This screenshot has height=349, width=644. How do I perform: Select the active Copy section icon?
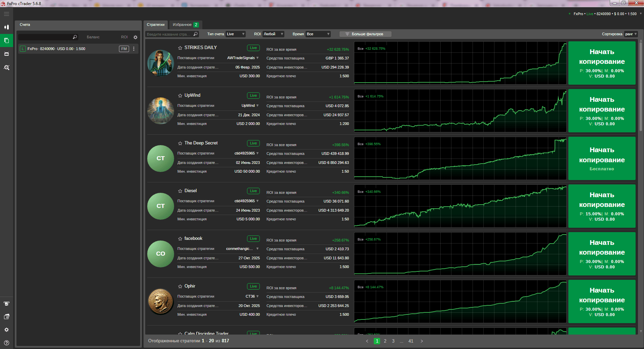click(6, 40)
